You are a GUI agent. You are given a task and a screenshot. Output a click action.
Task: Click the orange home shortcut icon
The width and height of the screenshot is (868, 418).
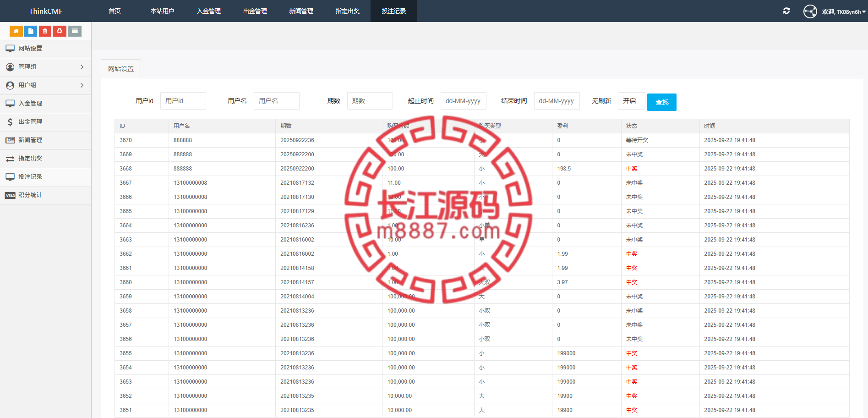(x=16, y=31)
